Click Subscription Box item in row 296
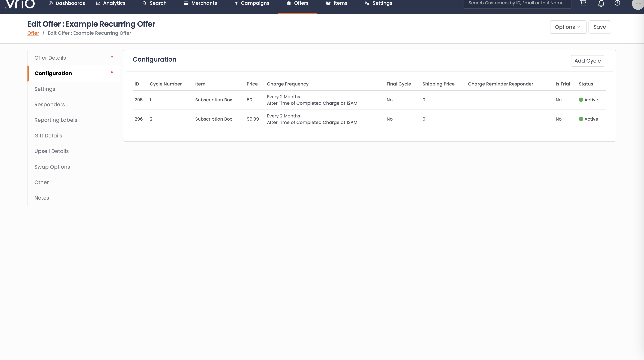 click(214, 119)
